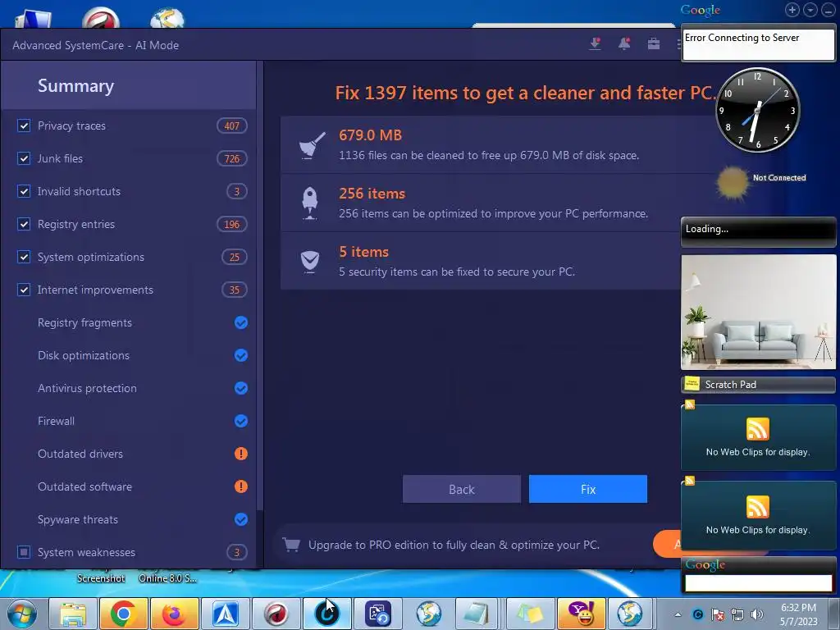Click the Antivirus protection blue check icon
840x630 pixels.
(x=241, y=388)
